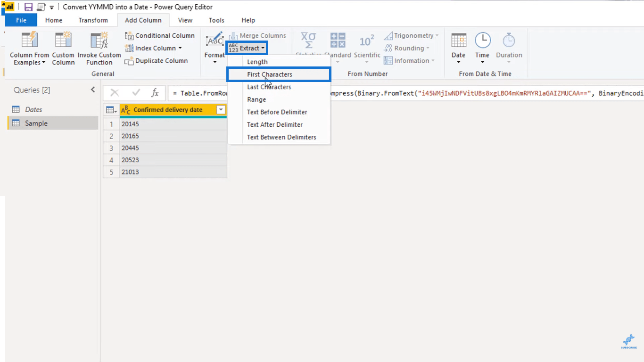
Task: Open the Information dropdown
Action: [409, 61]
